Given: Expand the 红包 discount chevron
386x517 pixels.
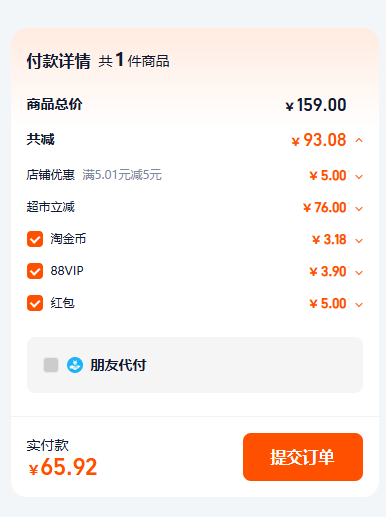Looking at the screenshot, I should tap(359, 305).
